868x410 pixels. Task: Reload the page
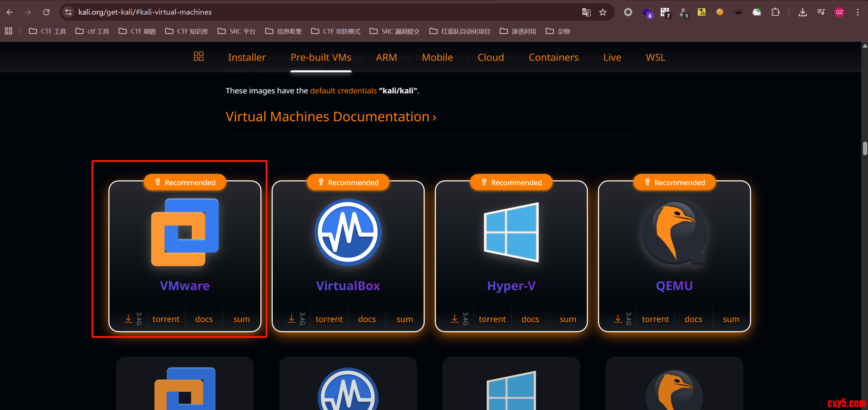point(46,12)
